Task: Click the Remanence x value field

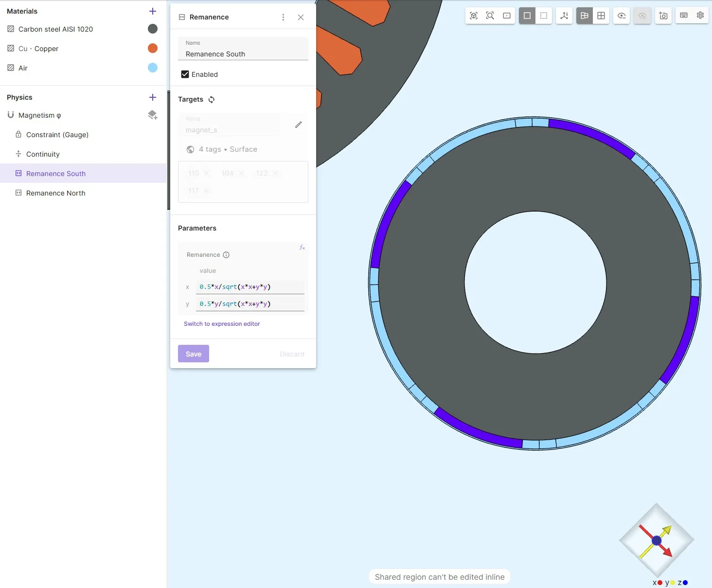Action: [250, 287]
